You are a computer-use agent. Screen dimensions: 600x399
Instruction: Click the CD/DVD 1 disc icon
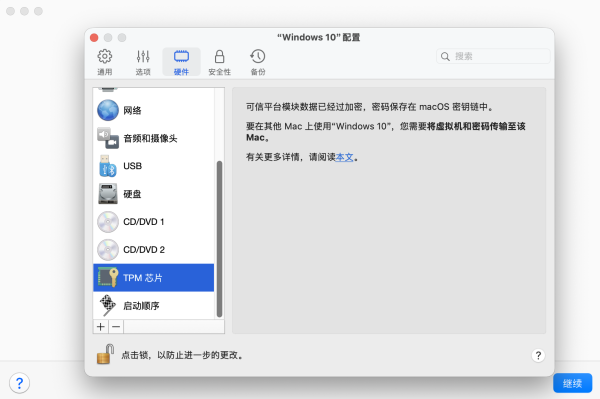point(108,222)
